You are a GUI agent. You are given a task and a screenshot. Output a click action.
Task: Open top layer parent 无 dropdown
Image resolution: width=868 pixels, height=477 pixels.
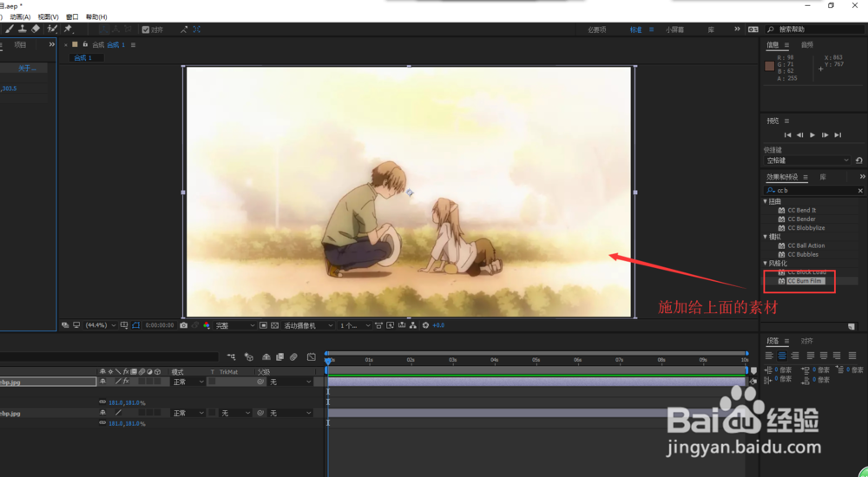(x=290, y=382)
